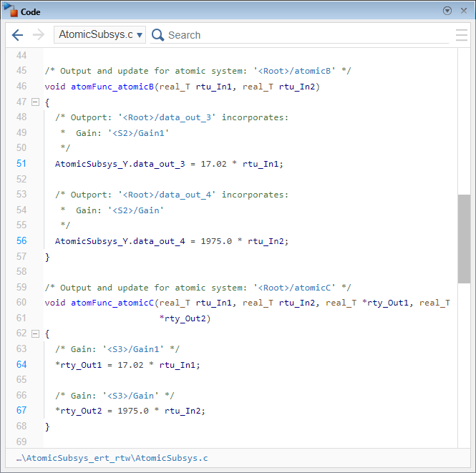Open the hamburger options menu

click(462, 35)
